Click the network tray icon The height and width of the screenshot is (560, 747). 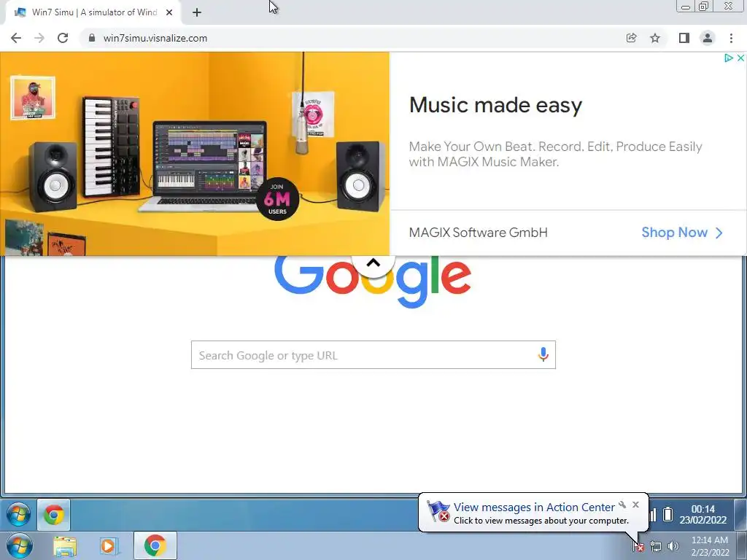[x=656, y=547]
